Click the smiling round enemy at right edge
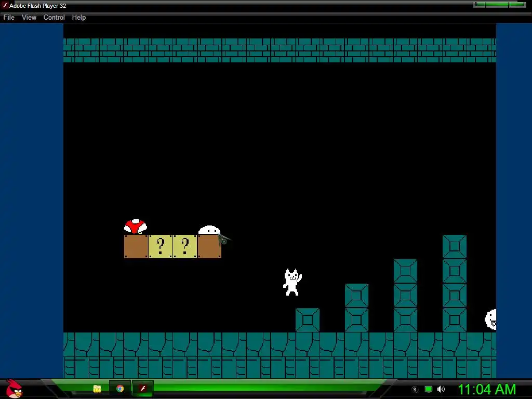Viewport: 532px width, 399px height. (x=490, y=320)
